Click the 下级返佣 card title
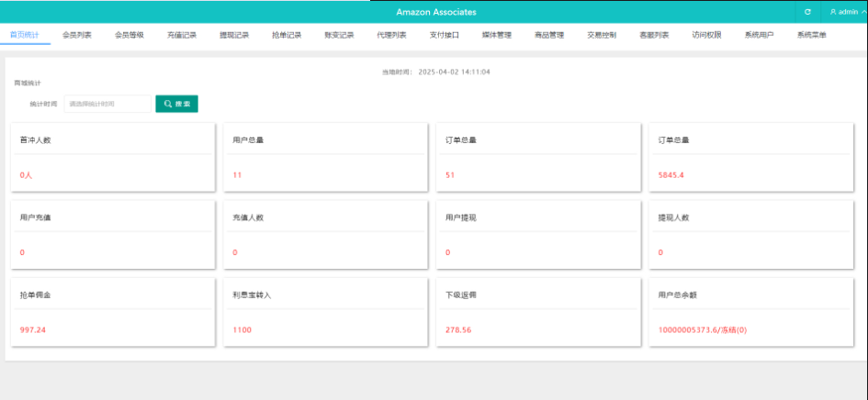Image resolution: width=868 pixels, height=400 pixels. 461,294
